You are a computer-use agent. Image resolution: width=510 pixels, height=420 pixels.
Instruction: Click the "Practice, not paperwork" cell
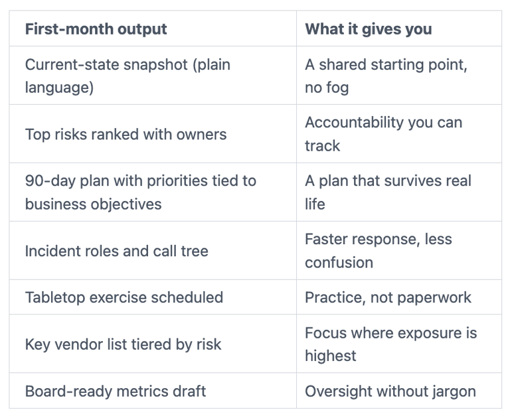pos(388,297)
